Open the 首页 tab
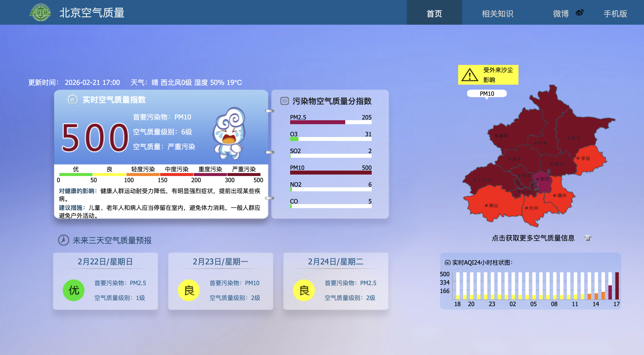This screenshot has height=355, width=644. pyautogui.click(x=434, y=13)
